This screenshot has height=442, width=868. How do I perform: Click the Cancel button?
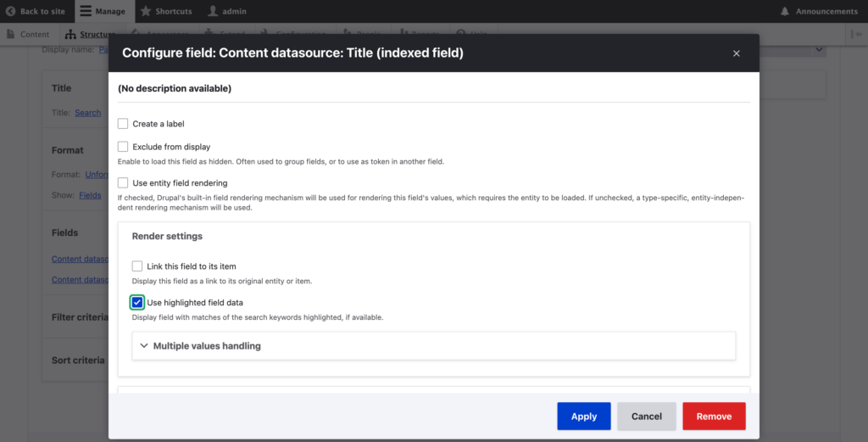click(x=646, y=417)
